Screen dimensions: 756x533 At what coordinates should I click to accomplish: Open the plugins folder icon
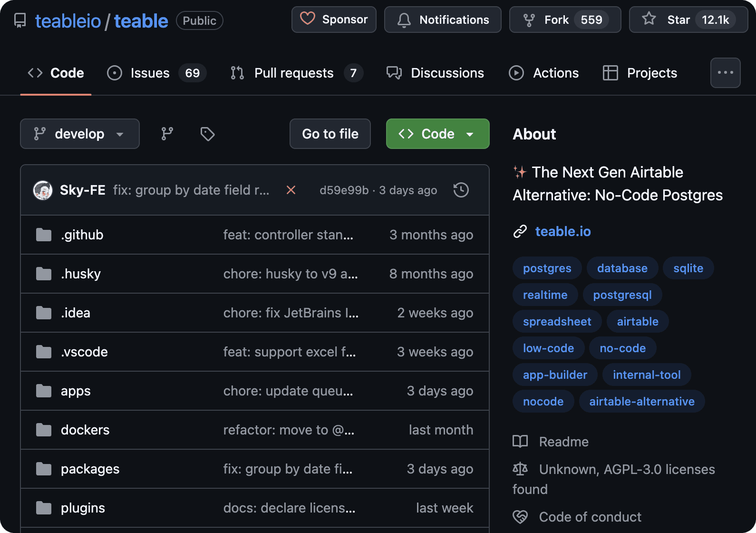click(x=44, y=508)
